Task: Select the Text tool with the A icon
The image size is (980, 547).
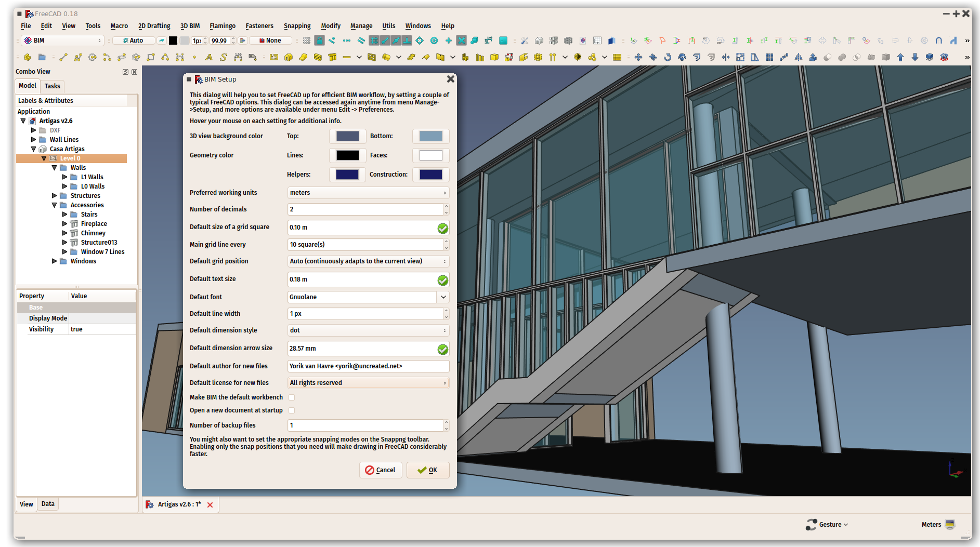Action: coord(209,57)
